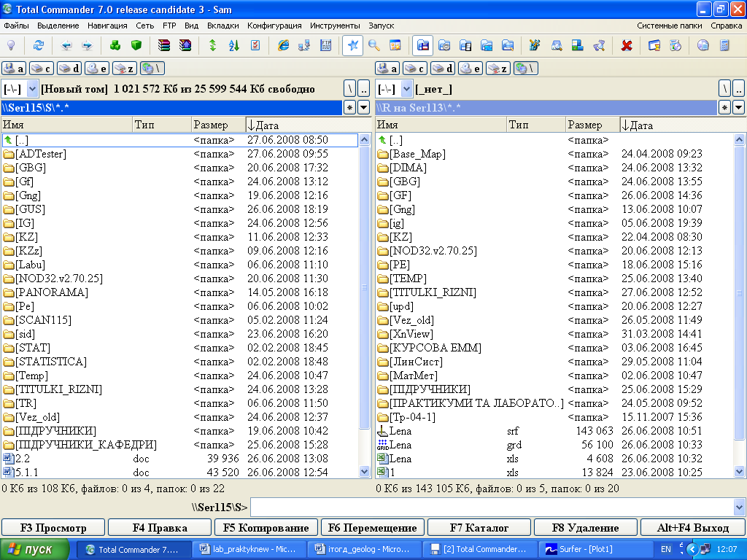The width and height of the screenshot is (747, 560).
Task: Open right panel directory history dropdown arrow
Action: pyautogui.click(x=738, y=108)
